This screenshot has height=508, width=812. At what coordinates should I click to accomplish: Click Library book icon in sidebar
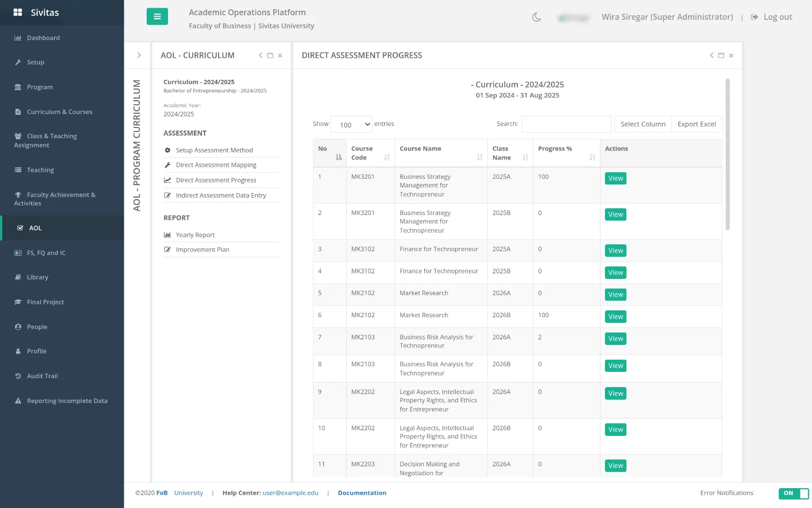pos(18,277)
